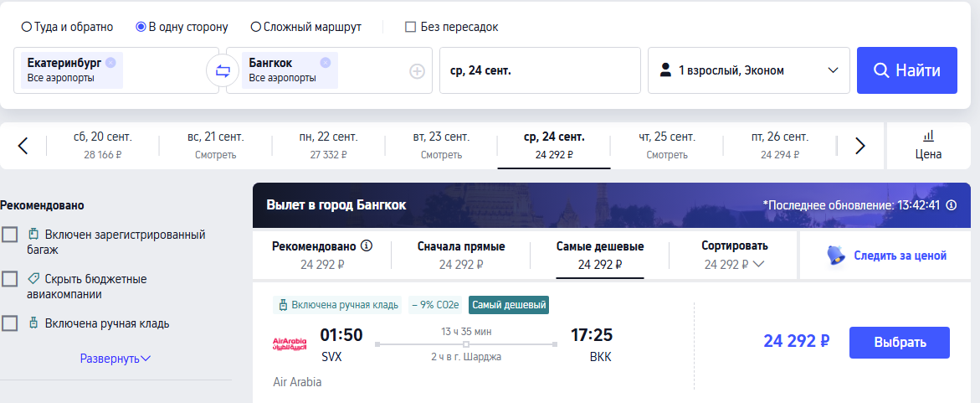The image size is (980, 403).
Task: Open the Цена price chart
Action: point(929,145)
